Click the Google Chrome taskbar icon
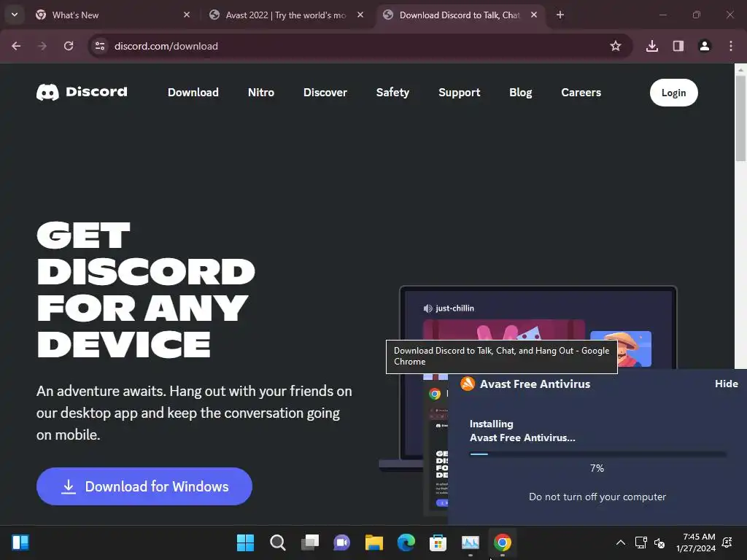Image resolution: width=747 pixels, height=560 pixels. tap(502, 542)
